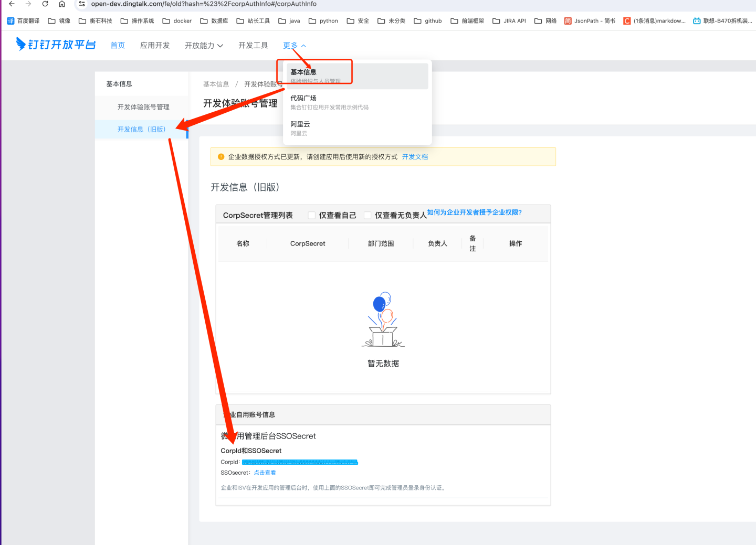Open the 数据库 bookmark folder
756x545 pixels.
click(x=214, y=21)
